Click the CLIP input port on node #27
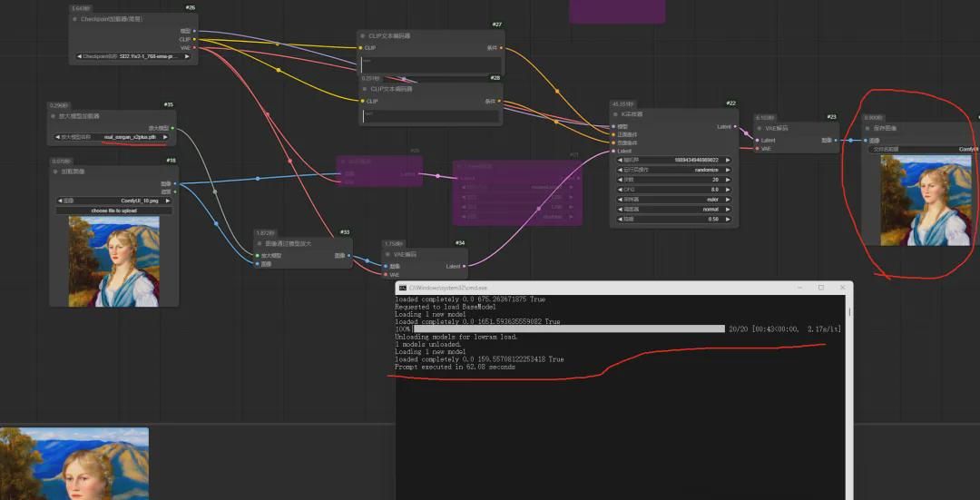This screenshot has width=980, height=500. pos(360,48)
